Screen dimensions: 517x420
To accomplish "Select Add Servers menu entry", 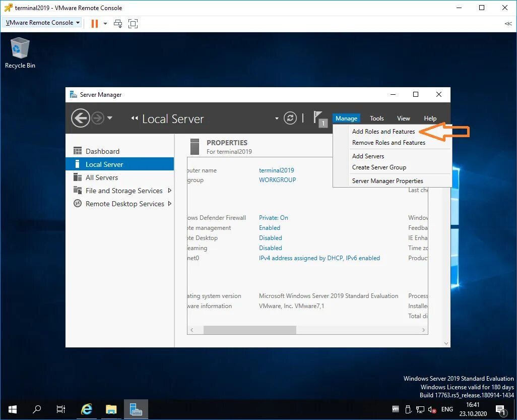I will tap(368, 156).
